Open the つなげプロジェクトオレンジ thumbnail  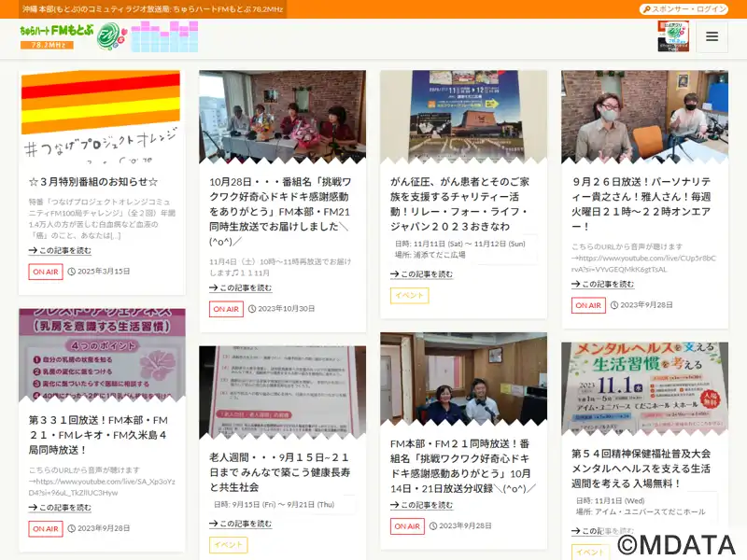101,117
